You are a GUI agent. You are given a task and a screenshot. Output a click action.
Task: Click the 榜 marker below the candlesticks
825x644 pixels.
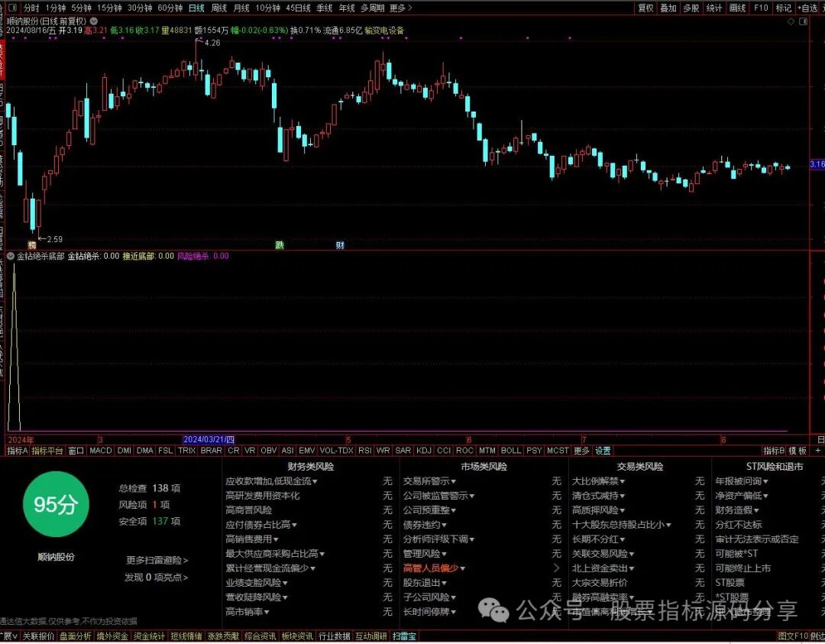[32, 244]
